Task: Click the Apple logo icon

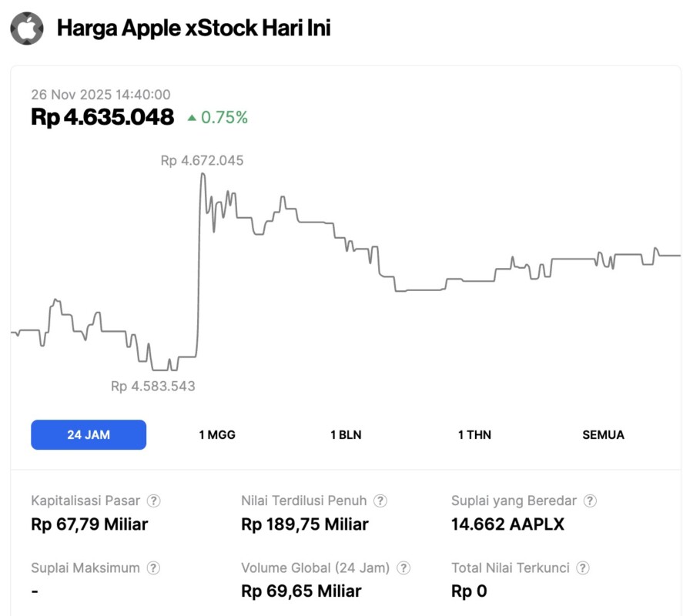Action: click(27, 28)
